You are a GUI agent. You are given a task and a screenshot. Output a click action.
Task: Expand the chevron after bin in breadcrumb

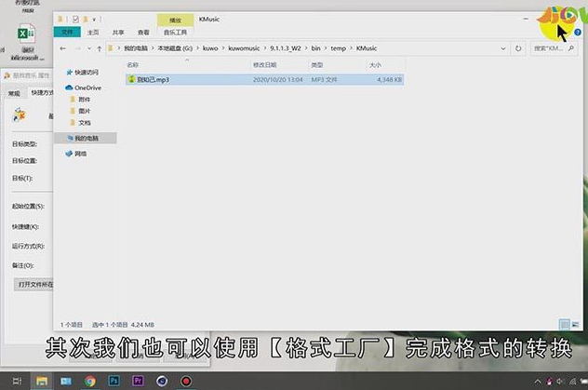click(326, 48)
